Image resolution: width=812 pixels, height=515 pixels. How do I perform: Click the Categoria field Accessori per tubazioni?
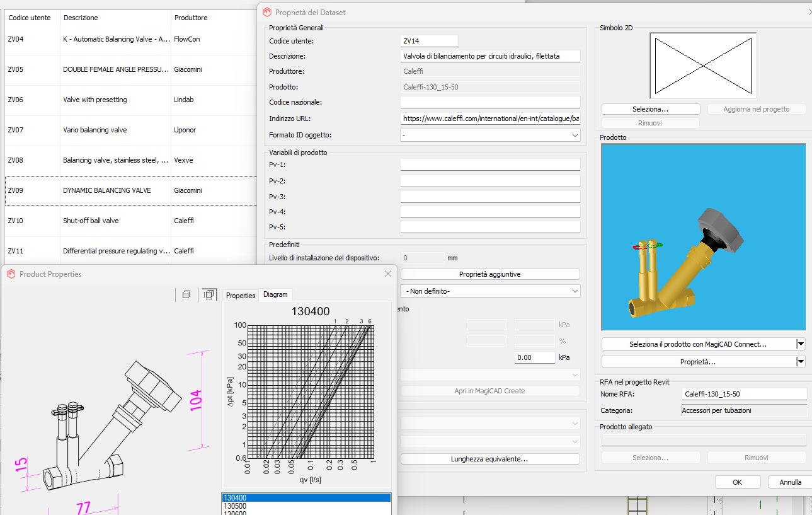point(744,410)
